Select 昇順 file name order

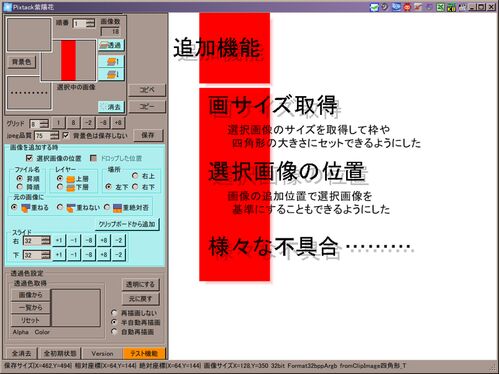(20, 179)
